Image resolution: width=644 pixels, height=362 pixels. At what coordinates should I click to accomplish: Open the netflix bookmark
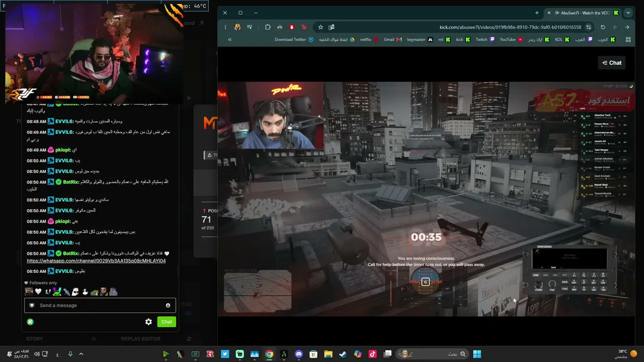coord(369,40)
